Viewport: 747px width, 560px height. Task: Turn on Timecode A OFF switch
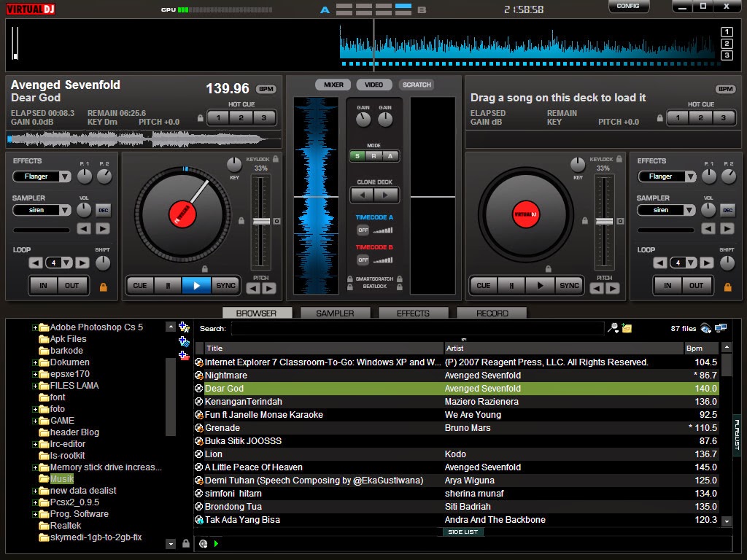(363, 230)
